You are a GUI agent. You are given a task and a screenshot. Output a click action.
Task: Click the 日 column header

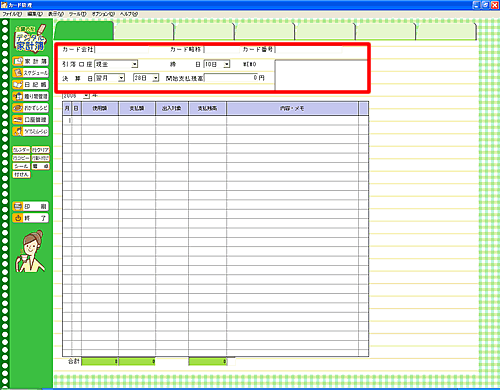[x=77, y=109]
